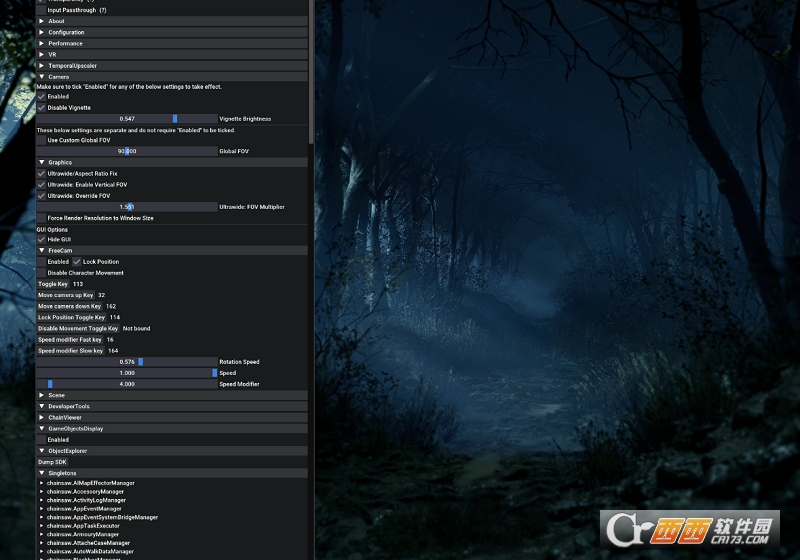Adjust the Vignette Brightness slider

(x=127, y=119)
